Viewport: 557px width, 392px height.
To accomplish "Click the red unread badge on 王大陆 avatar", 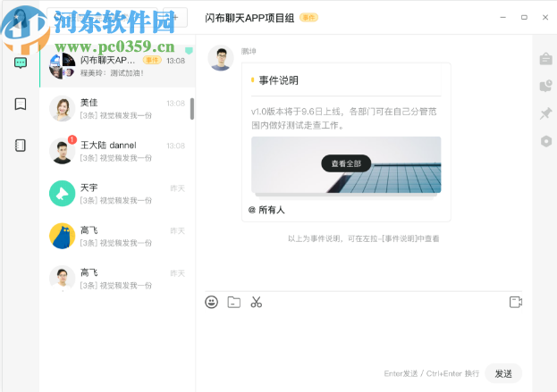I will click(72, 139).
